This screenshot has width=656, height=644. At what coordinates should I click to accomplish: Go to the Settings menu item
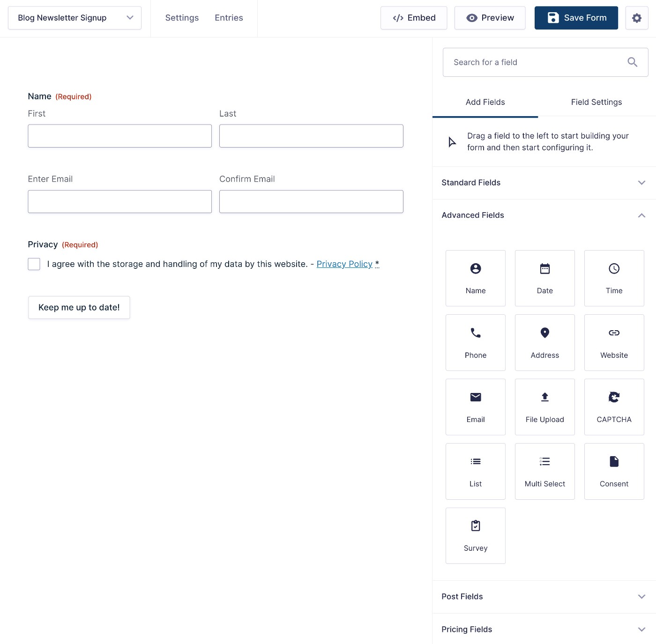[x=182, y=17]
